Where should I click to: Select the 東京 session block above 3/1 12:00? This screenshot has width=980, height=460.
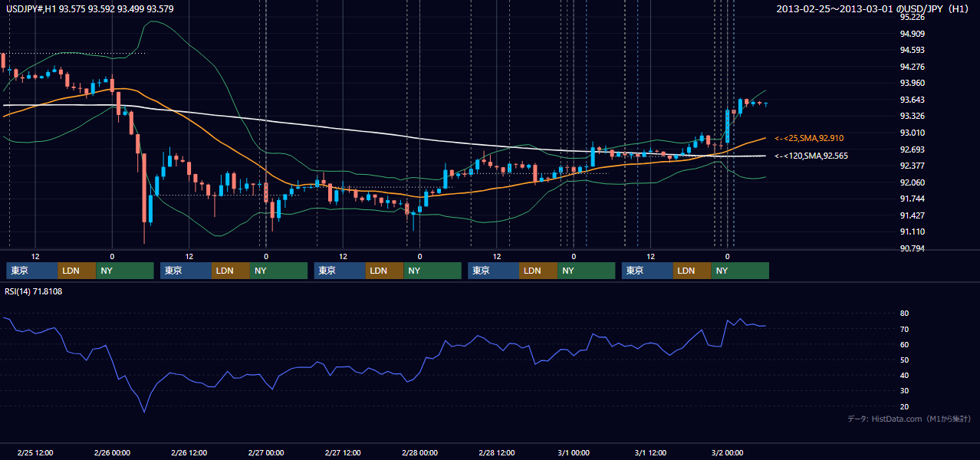click(648, 271)
